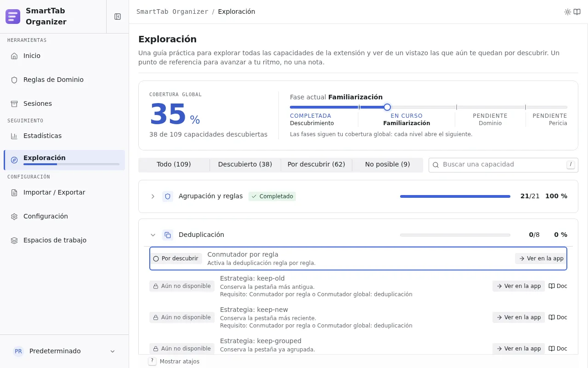This screenshot has height=368, width=588.
Task: Select the Por descubrir (62) tab
Action: [316, 165]
